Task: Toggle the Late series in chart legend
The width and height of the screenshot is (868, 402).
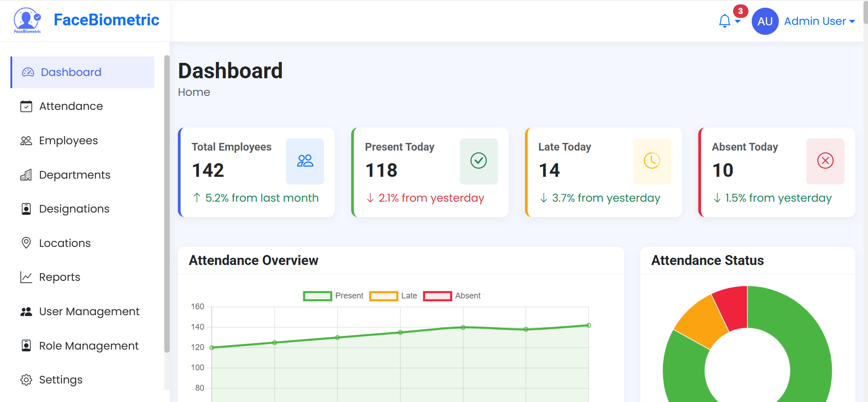Action: (393, 296)
